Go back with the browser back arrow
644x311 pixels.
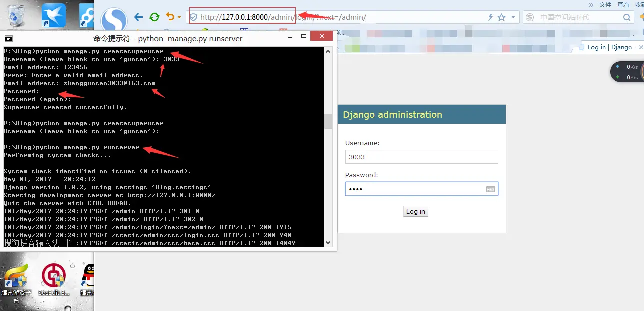point(138,17)
